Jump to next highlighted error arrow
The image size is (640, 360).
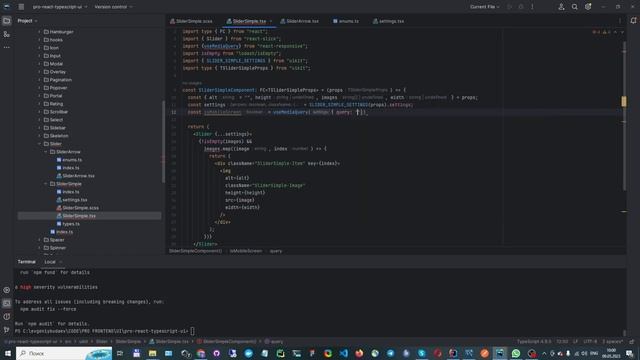(622, 32)
